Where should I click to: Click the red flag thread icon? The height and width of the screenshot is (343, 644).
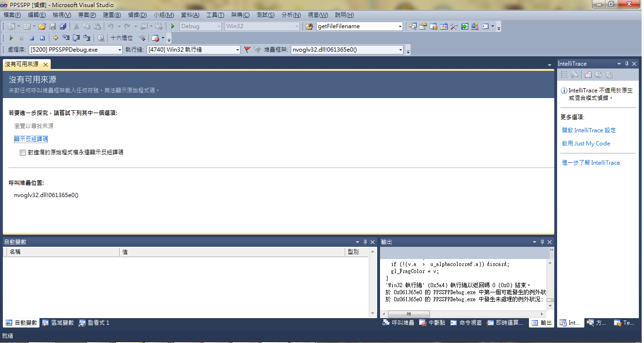click(248, 49)
